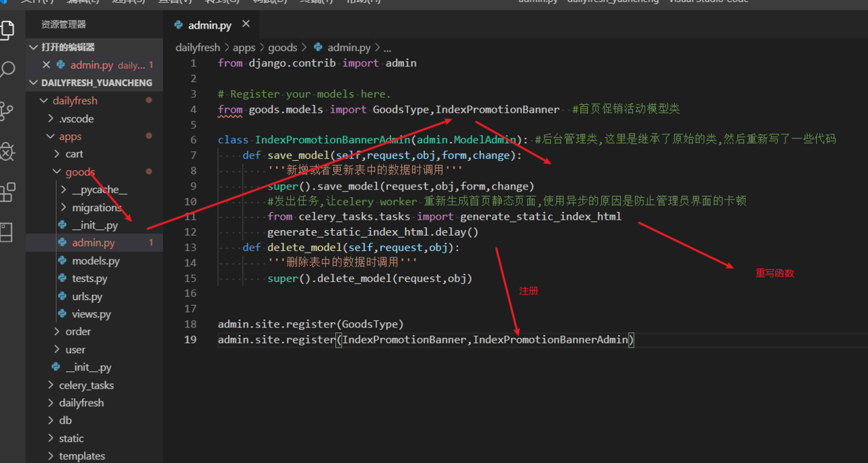Open the Extensions view icon
Image resolution: width=868 pixels, height=463 pixels.
click(7, 192)
